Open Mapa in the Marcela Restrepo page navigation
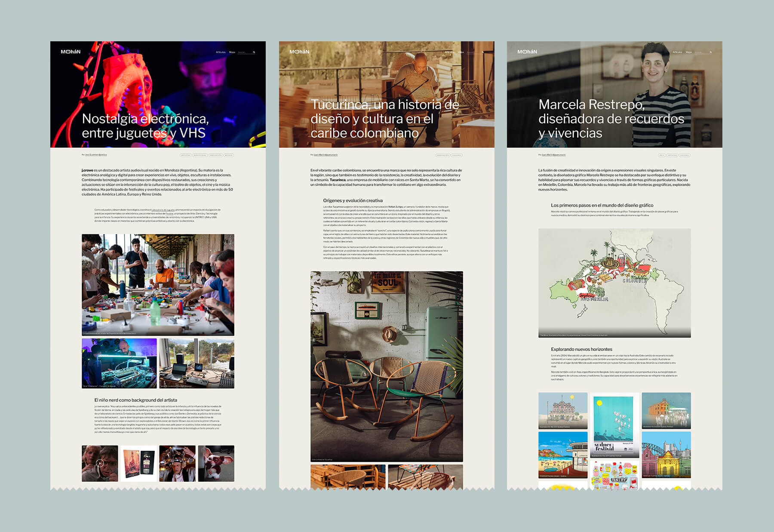The width and height of the screenshot is (774, 532). pyautogui.click(x=689, y=52)
